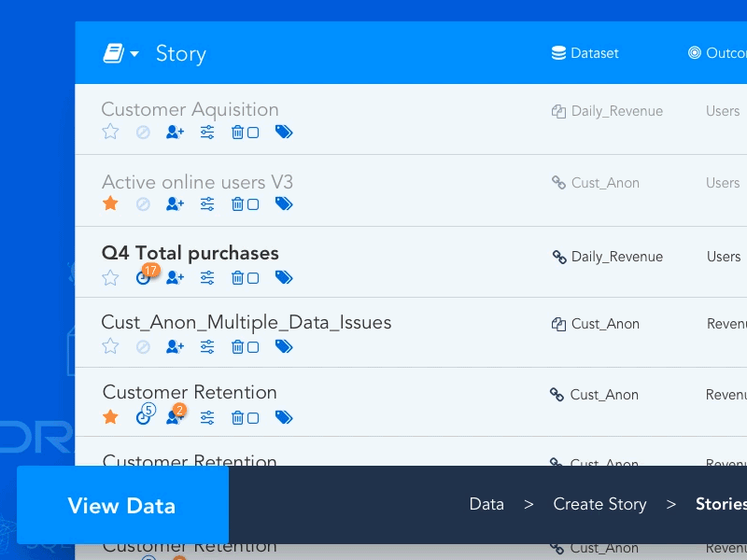Screen dimensions: 747x560
Task: Open Cust_Anon_Multiple_Data_Issues title
Action: [247, 322]
